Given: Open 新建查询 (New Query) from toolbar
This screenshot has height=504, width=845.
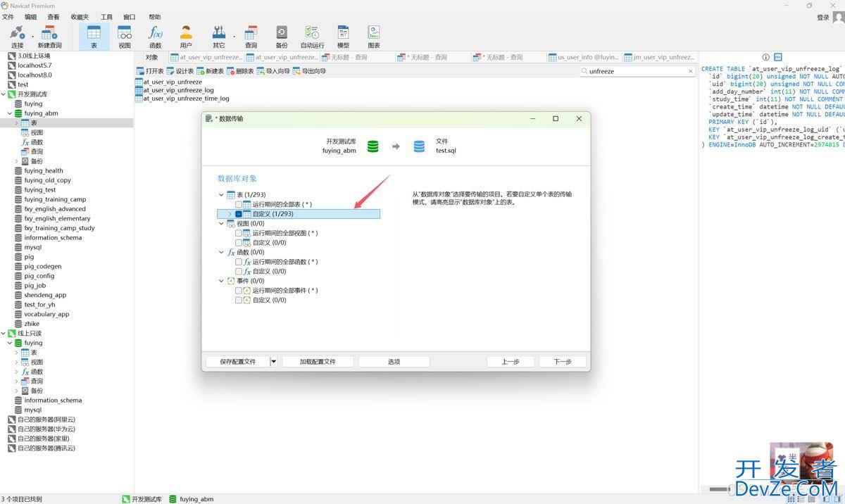Looking at the screenshot, I should [x=49, y=36].
